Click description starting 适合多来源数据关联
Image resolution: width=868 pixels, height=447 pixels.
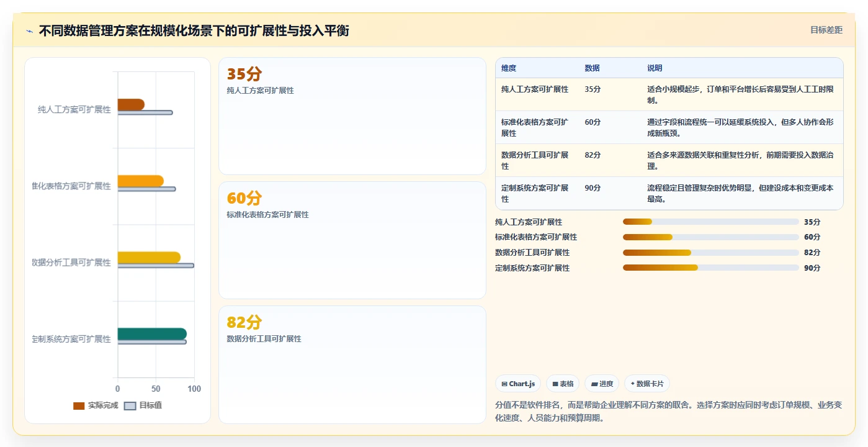(x=740, y=161)
